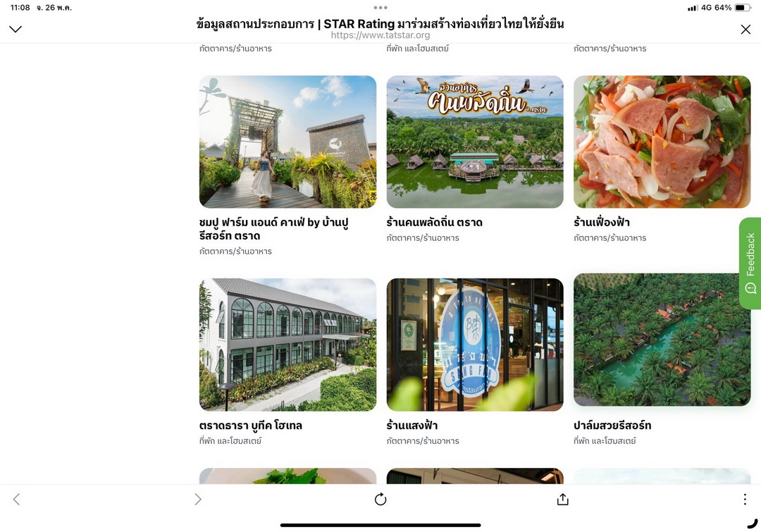
Task: Collapse browser using the down chevron
Action: pos(16,29)
